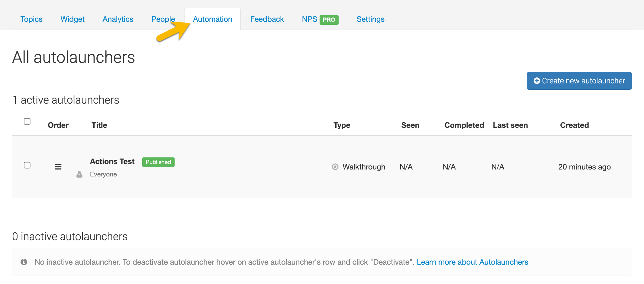This screenshot has height=284, width=644.
Task: Go to the Analytics tab
Action: pos(118,19)
